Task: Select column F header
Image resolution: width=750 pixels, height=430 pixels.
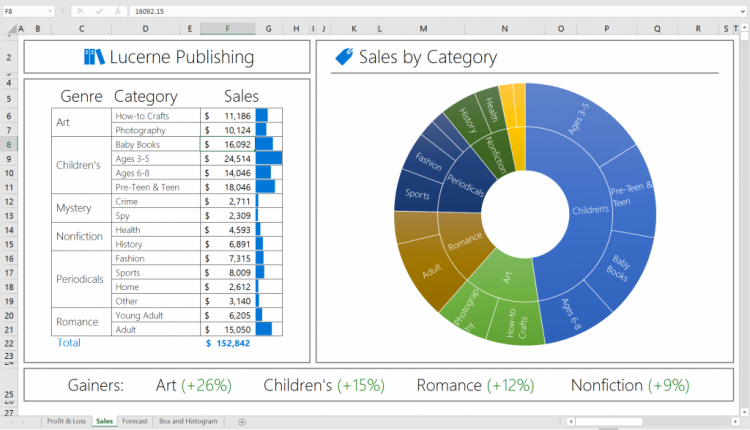Action: pos(228,29)
